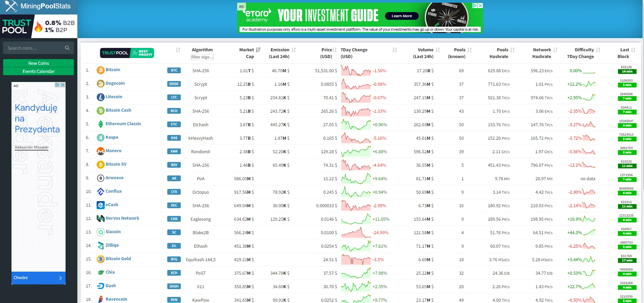The width and height of the screenshot is (644, 303).
Task: Sort by Last Block column
Action: pos(633,50)
